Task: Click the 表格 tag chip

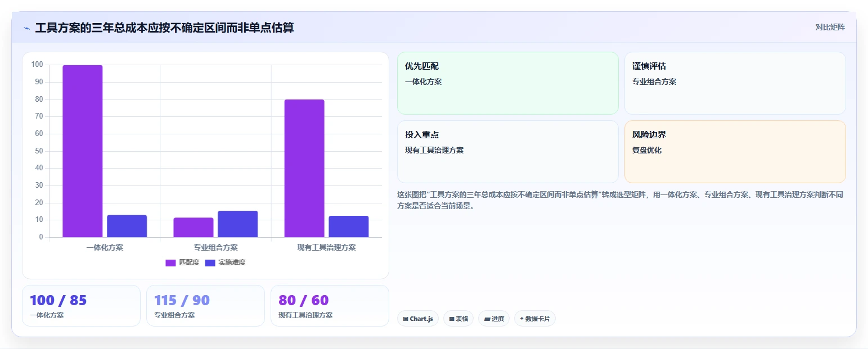Action: click(458, 319)
